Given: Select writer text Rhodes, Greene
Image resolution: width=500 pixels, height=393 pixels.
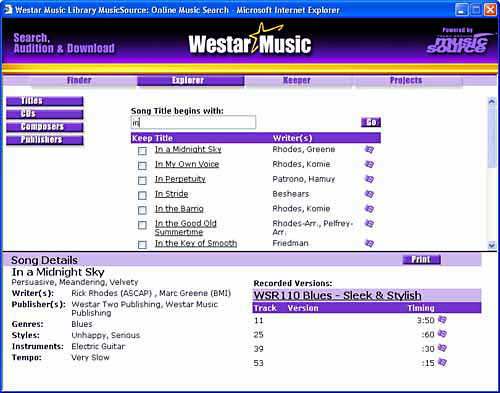Looking at the screenshot, I should (x=304, y=149).
